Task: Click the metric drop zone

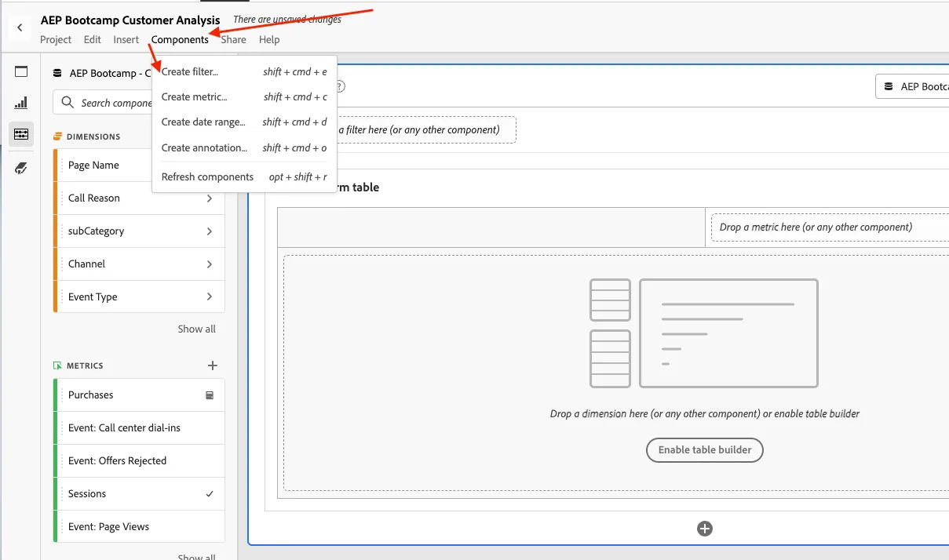Action: click(830, 227)
